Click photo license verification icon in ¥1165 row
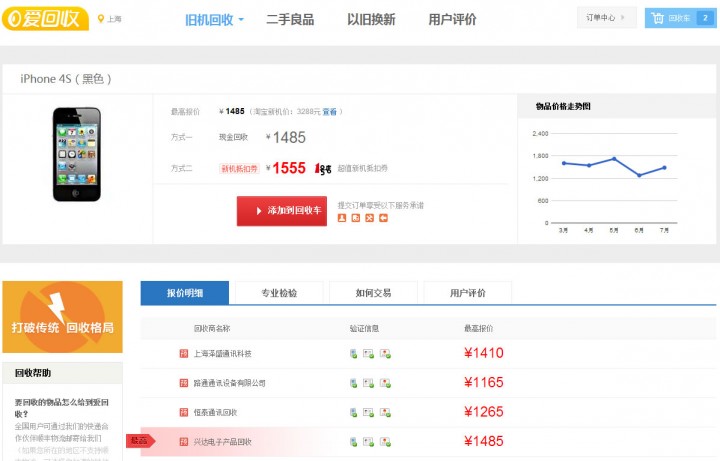The height and width of the screenshot is (461, 720). point(385,383)
